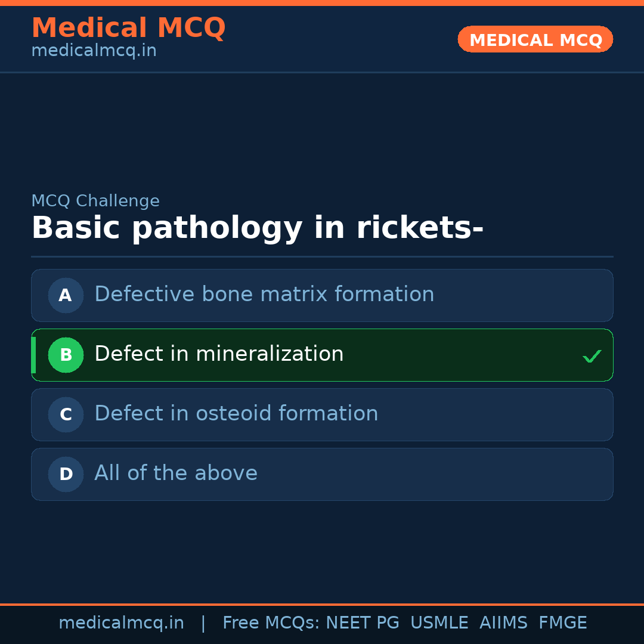
Task: Click medicalmcq.in under the logo
Action: pos(94,51)
